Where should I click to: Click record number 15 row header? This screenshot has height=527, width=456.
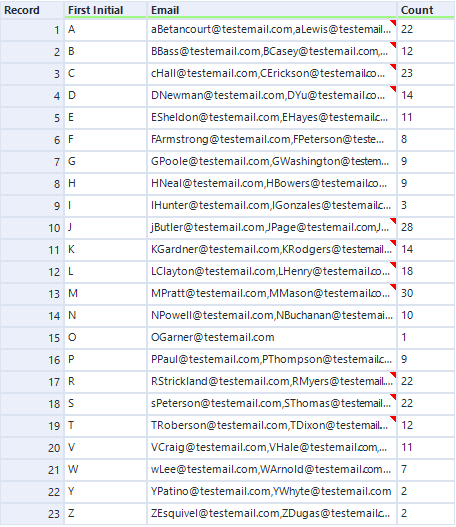coord(32,338)
